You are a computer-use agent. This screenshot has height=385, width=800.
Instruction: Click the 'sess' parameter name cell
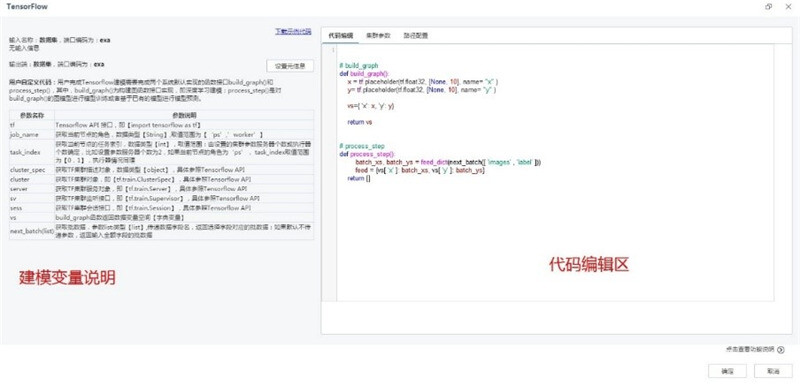[32, 208]
